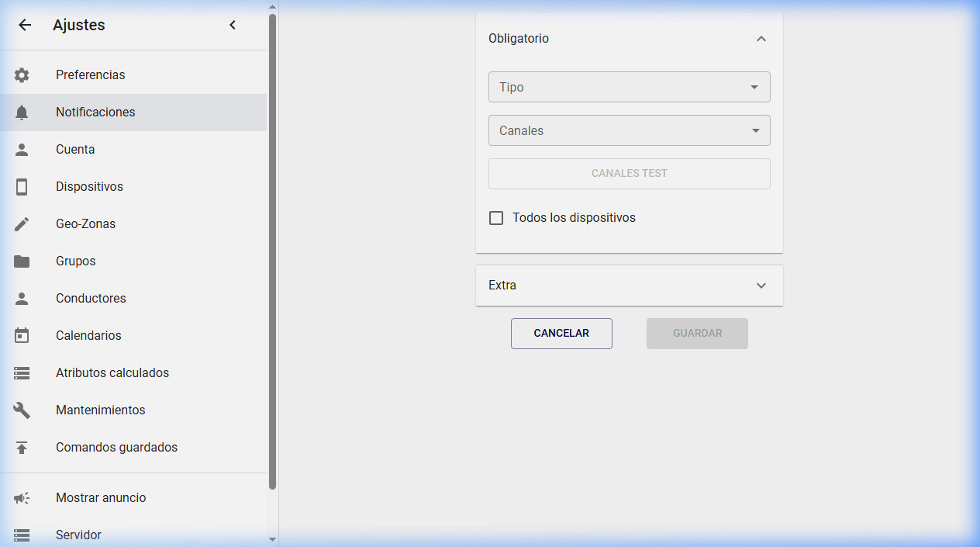Select Grupos in the sidebar
Image resolution: width=980 pixels, height=547 pixels.
pyautogui.click(x=133, y=261)
